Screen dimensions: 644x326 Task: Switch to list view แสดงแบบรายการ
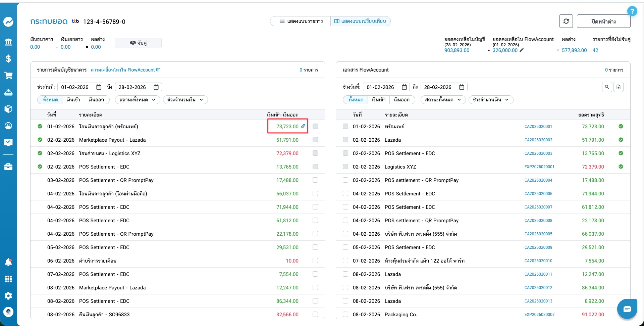[301, 21]
